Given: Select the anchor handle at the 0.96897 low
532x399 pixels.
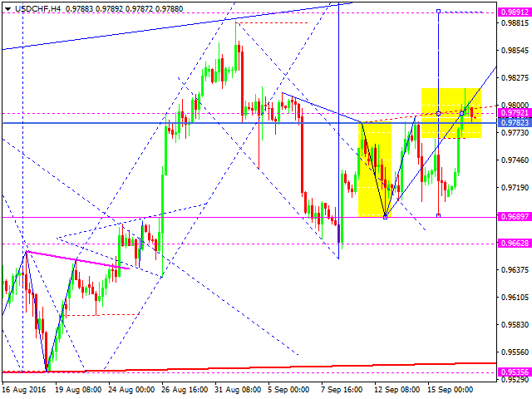Looking at the screenshot, I should click(385, 217).
